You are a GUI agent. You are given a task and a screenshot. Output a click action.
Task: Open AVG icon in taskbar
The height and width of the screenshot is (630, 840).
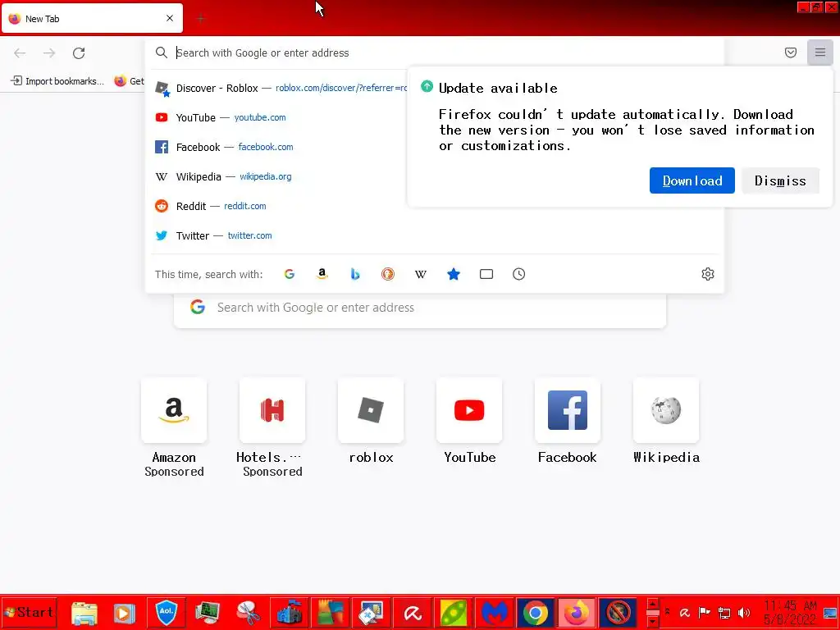330,613
